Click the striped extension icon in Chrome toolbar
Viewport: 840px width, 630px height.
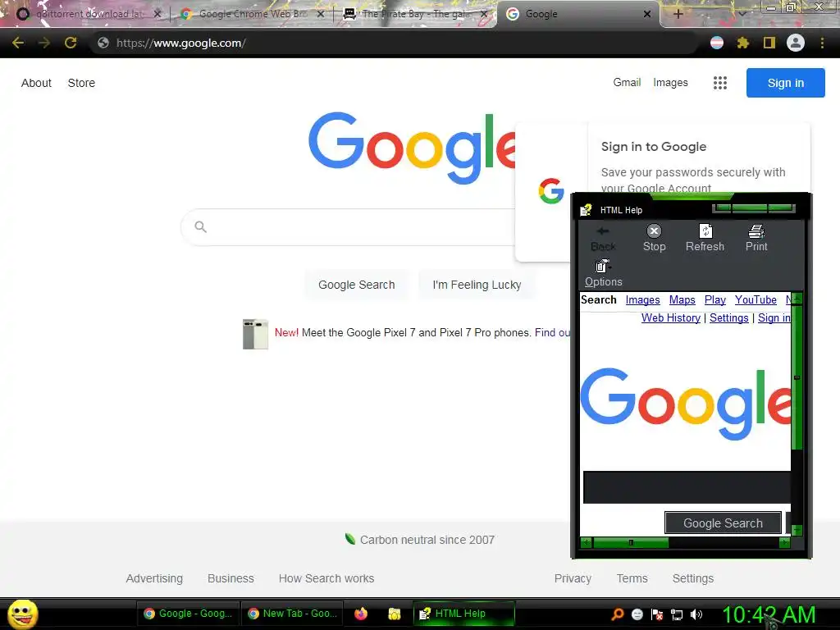click(717, 43)
